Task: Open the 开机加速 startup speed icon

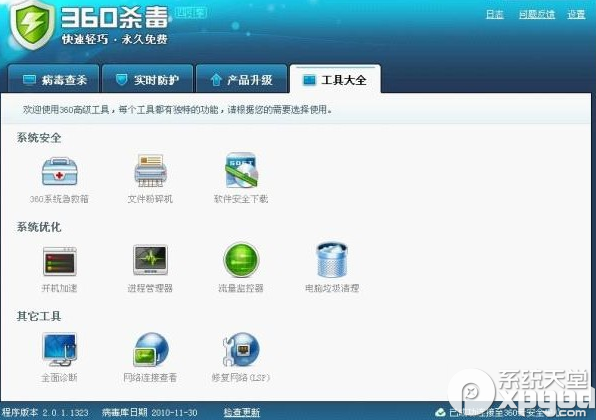Action: tap(60, 261)
